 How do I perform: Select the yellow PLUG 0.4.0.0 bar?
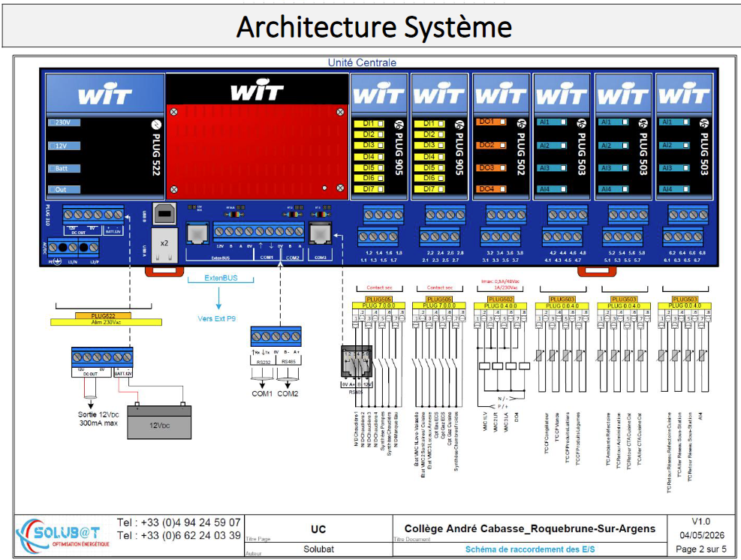[x=501, y=306]
